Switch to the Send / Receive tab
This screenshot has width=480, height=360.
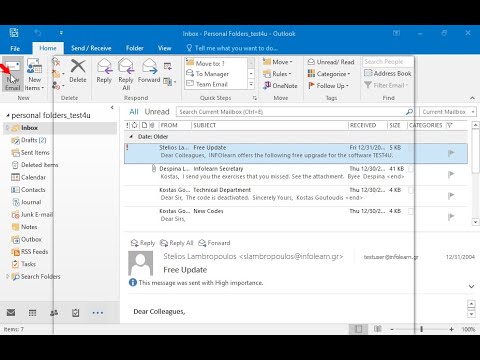[x=91, y=48]
